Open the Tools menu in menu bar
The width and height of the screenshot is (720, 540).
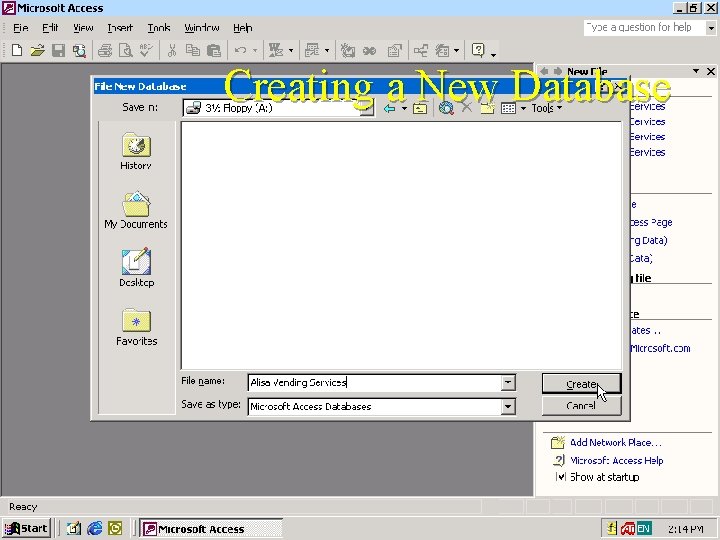pyautogui.click(x=159, y=28)
